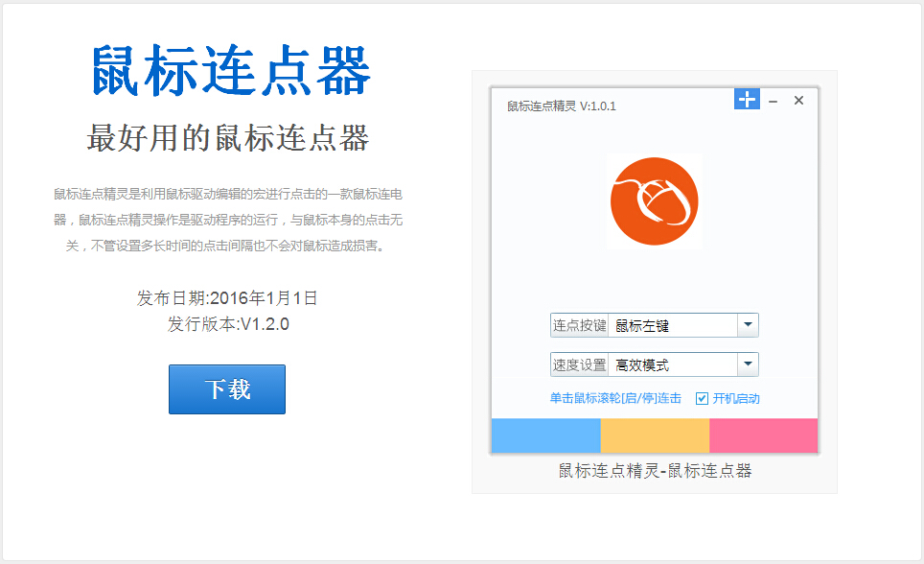Click the blue plus icon in title bar
This screenshot has height=564, width=924.
[x=747, y=99]
